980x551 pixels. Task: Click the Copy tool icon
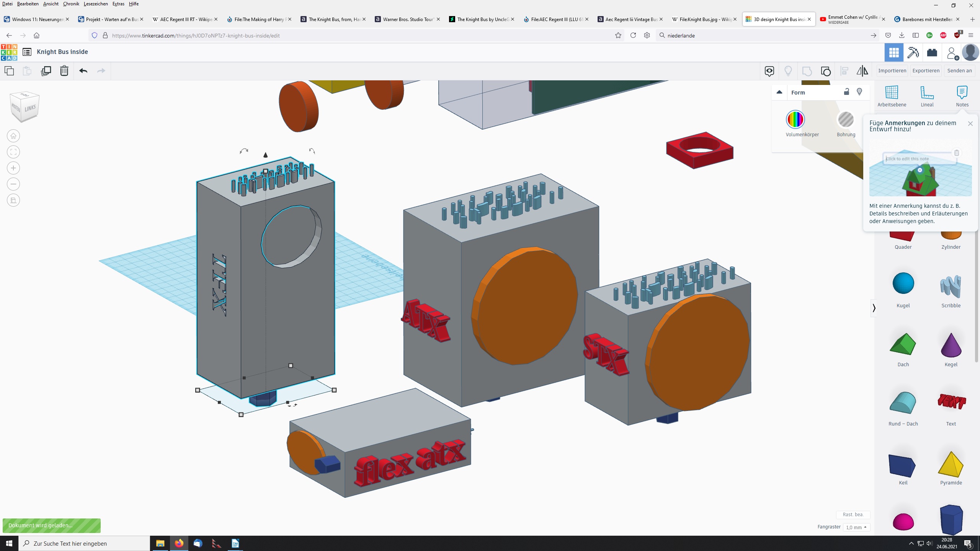[x=9, y=71]
